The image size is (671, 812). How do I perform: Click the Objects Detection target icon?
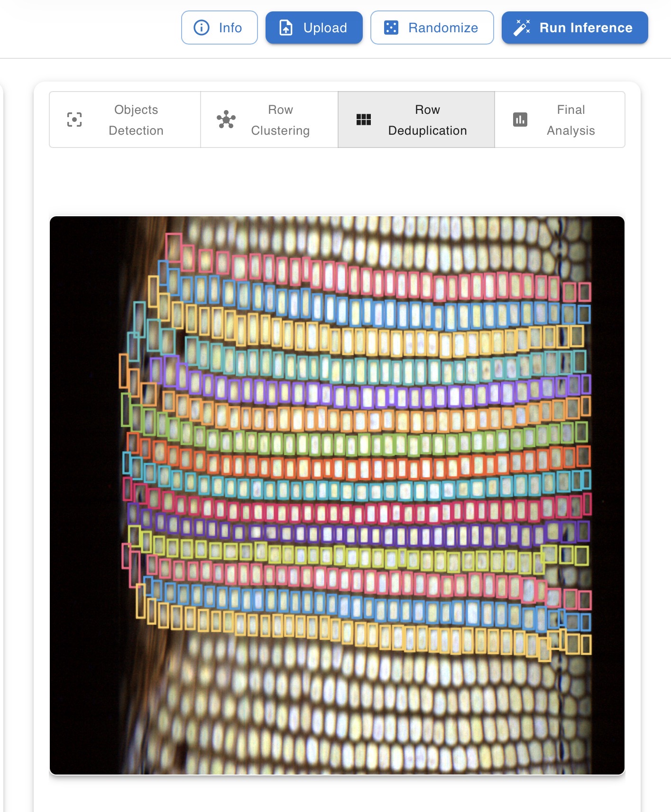point(74,120)
